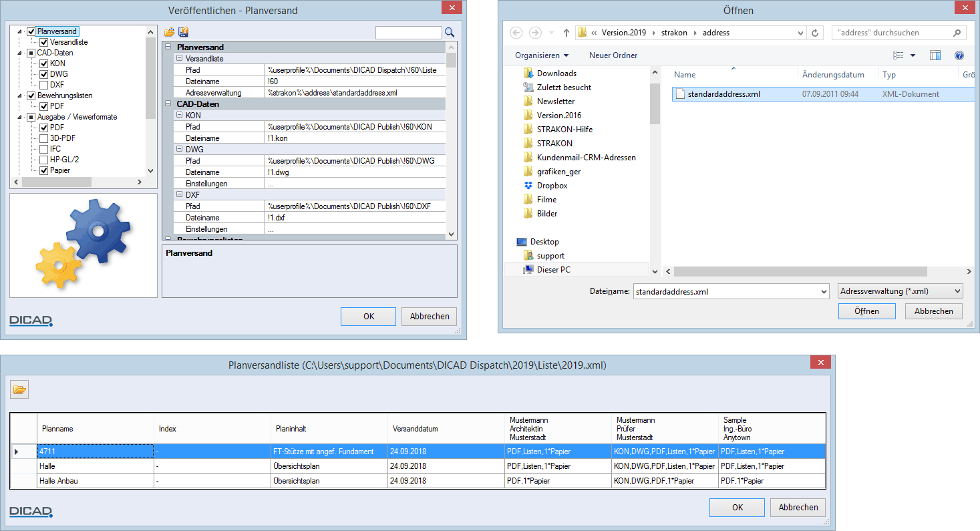Refresh the address folder view
This screenshot has height=531, width=980.
click(816, 33)
